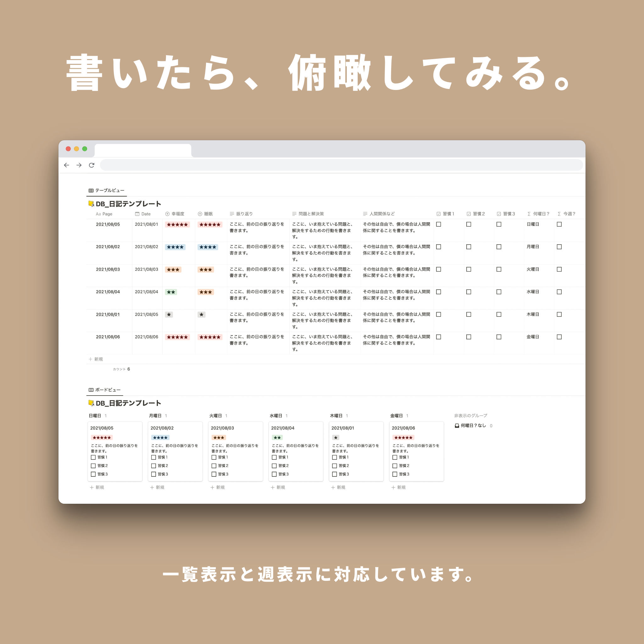
Task: Click the notebook icon beside board title
Action: click(91, 403)
